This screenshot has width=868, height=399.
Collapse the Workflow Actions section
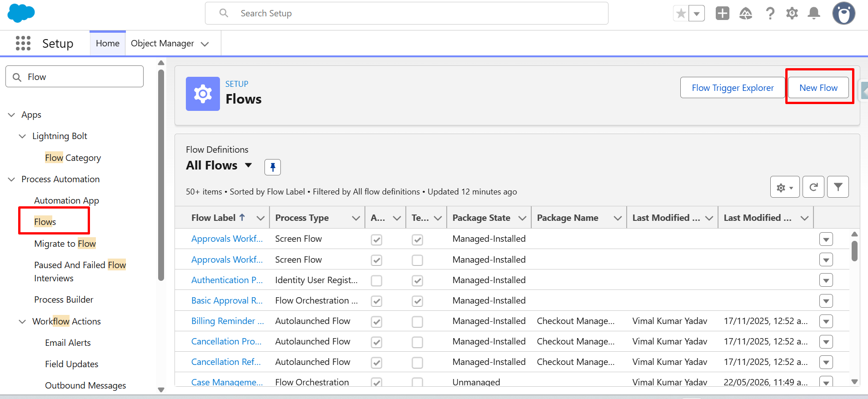(22, 322)
